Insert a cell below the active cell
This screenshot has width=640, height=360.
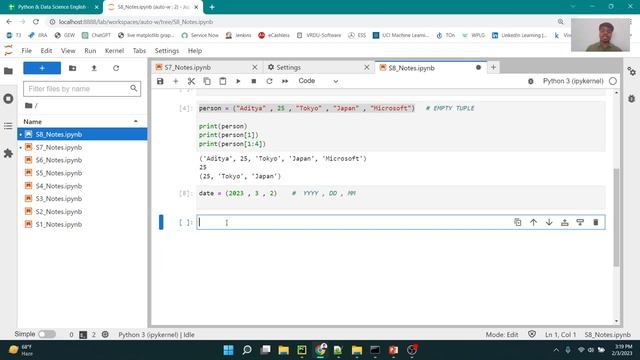point(580,222)
